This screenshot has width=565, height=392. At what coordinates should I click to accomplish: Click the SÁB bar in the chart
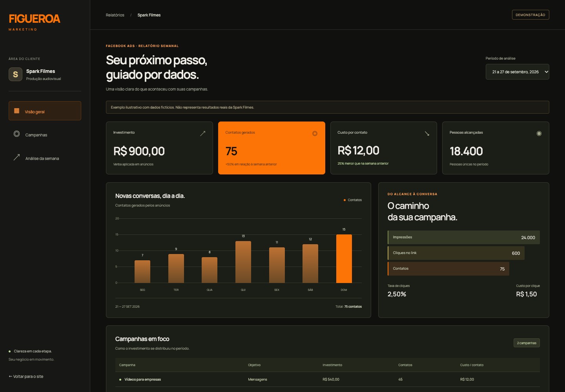[x=310, y=263]
